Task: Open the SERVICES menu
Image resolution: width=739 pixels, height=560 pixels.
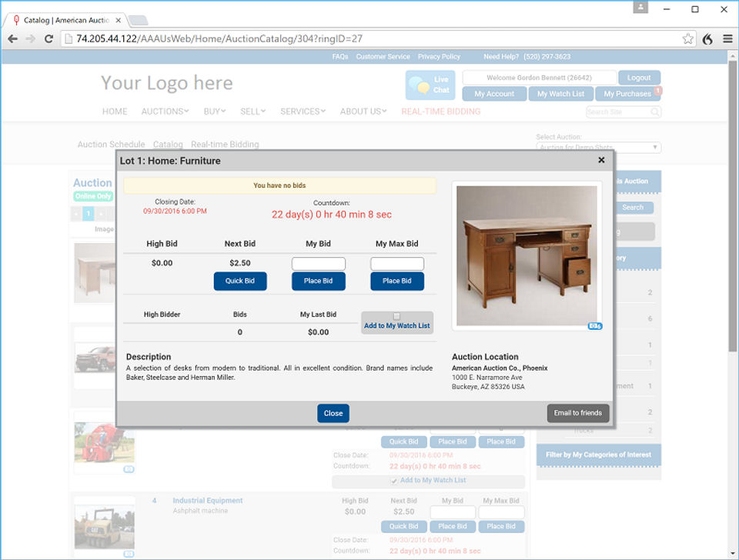Action: 303,111
